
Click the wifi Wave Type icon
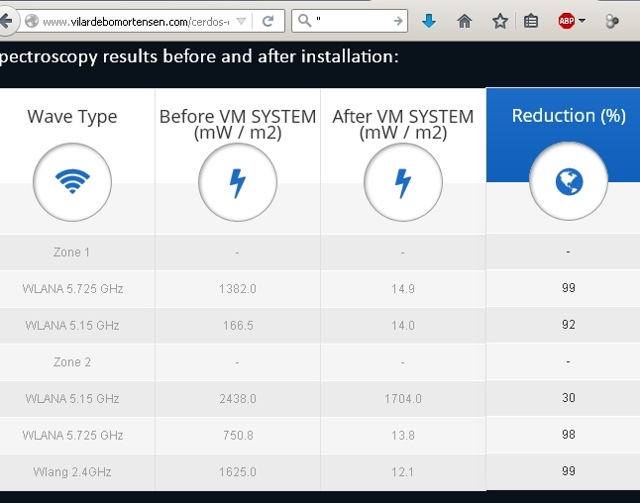(72, 182)
